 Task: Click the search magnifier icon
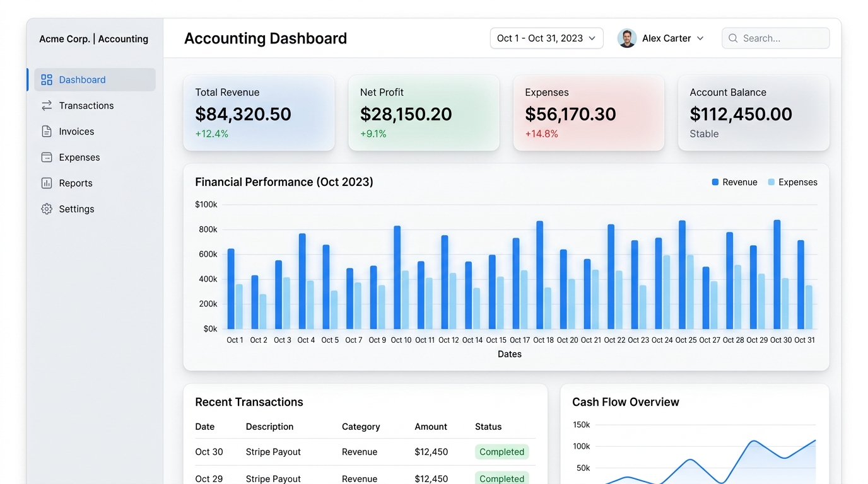(733, 38)
